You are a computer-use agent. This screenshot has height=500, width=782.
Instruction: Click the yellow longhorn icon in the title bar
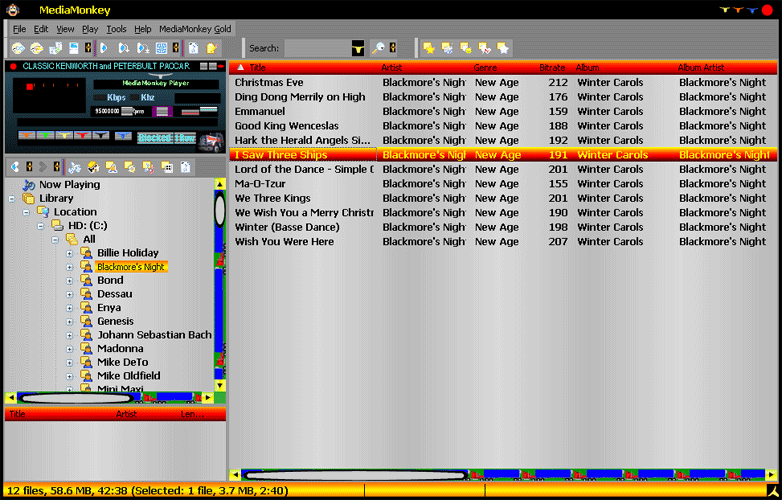725,9
